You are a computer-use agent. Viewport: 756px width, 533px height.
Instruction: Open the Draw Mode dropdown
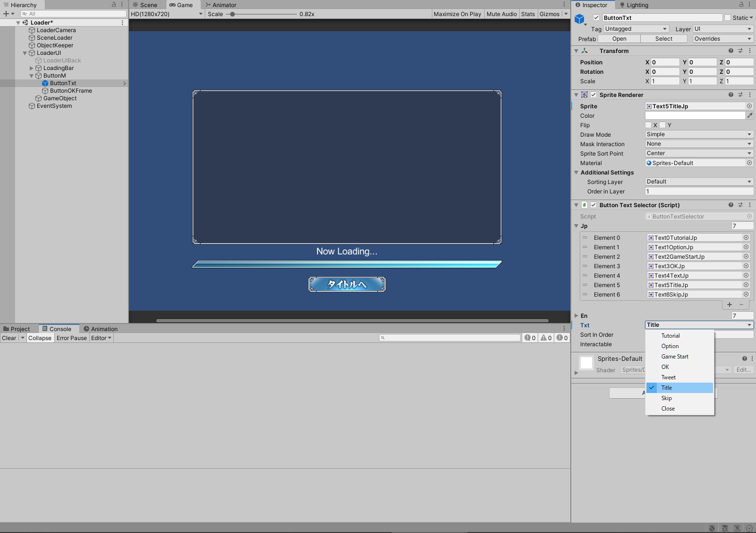(699, 134)
